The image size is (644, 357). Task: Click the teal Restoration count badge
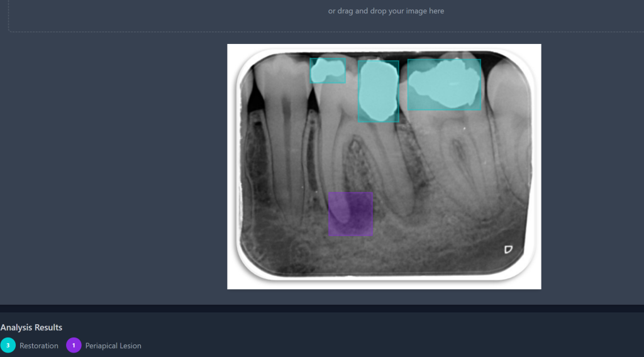(x=8, y=345)
